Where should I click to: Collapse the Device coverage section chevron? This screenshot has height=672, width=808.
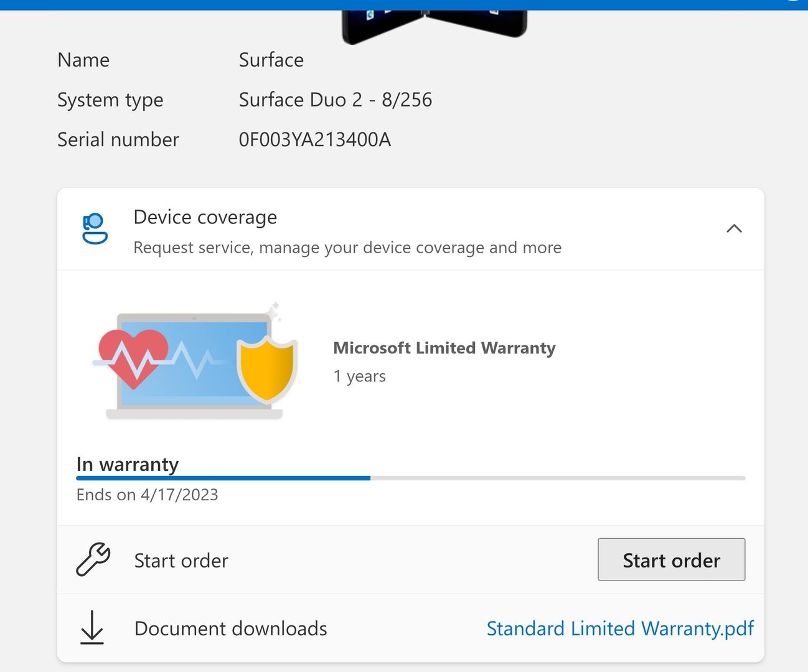[734, 228]
